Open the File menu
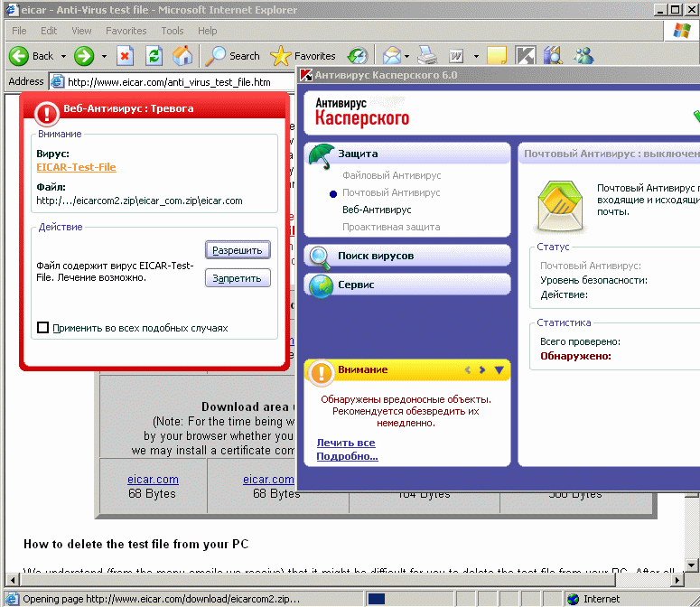 [19, 31]
